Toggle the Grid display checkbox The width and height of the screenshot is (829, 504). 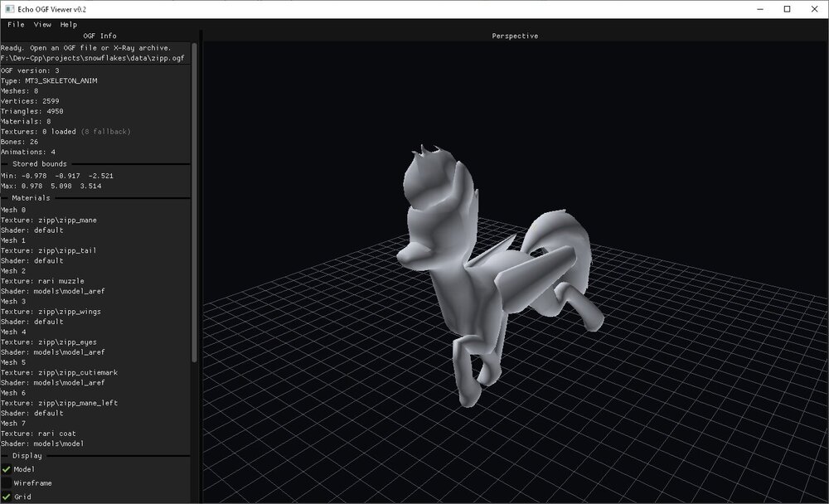click(7, 497)
